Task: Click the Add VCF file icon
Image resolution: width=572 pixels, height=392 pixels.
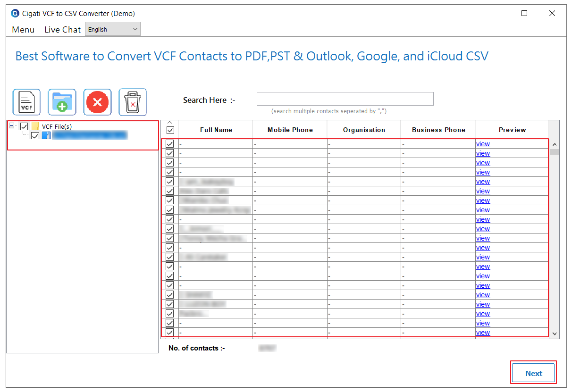Action: pos(26,102)
